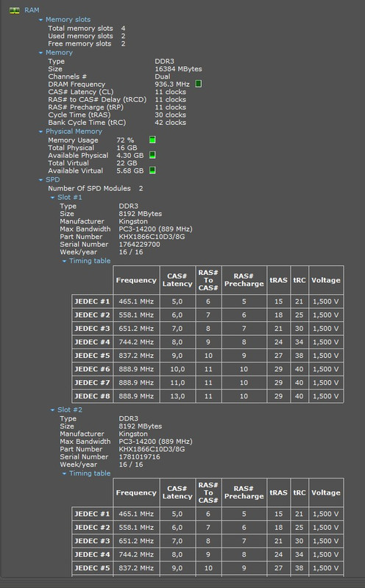Click the Number Of SPD Modules row
The height and width of the screenshot is (588, 365).
pyautogui.click(x=96, y=189)
